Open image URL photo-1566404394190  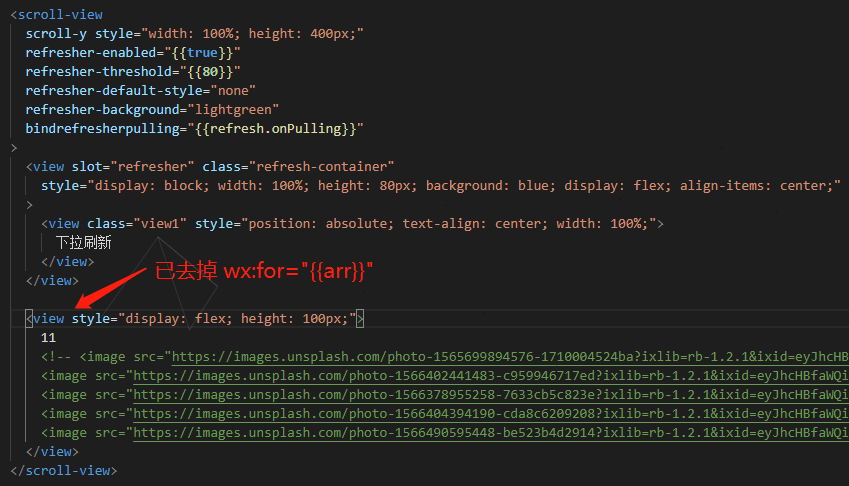(x=491, y=413)
